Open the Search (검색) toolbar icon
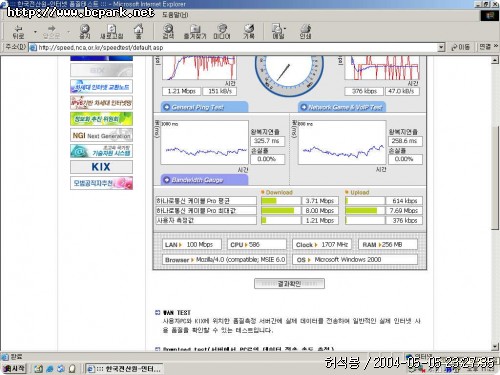Viewport: 500px width, 375px height. click(168, 32)
